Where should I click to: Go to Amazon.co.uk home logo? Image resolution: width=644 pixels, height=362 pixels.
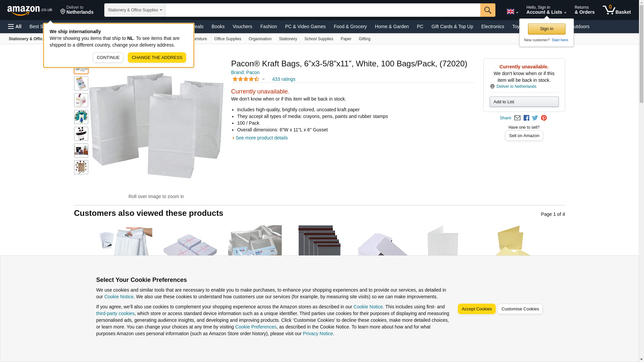30,10
